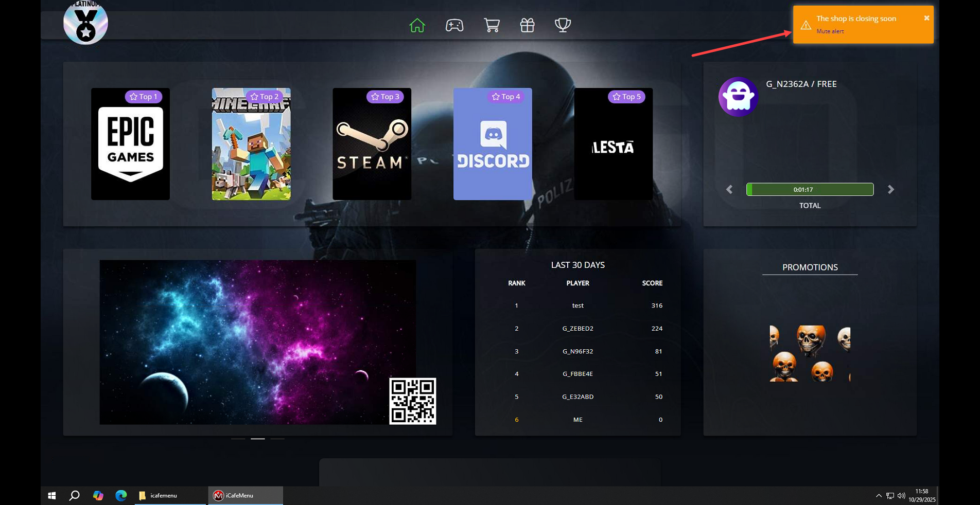Select player G_FBBE4E in the leaderboard
The height and width of the screenshot is (505, 980).
[x=577, y=374]
